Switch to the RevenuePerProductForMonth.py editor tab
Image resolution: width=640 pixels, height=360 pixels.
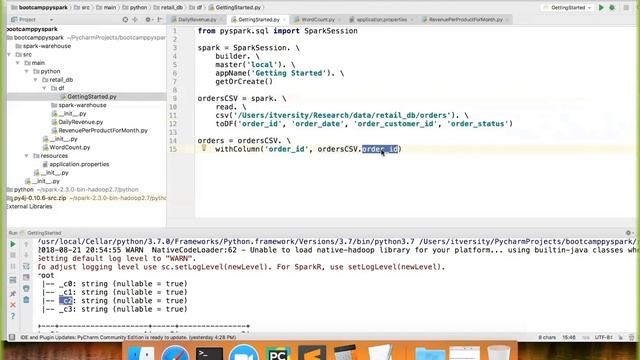(465, 20)
